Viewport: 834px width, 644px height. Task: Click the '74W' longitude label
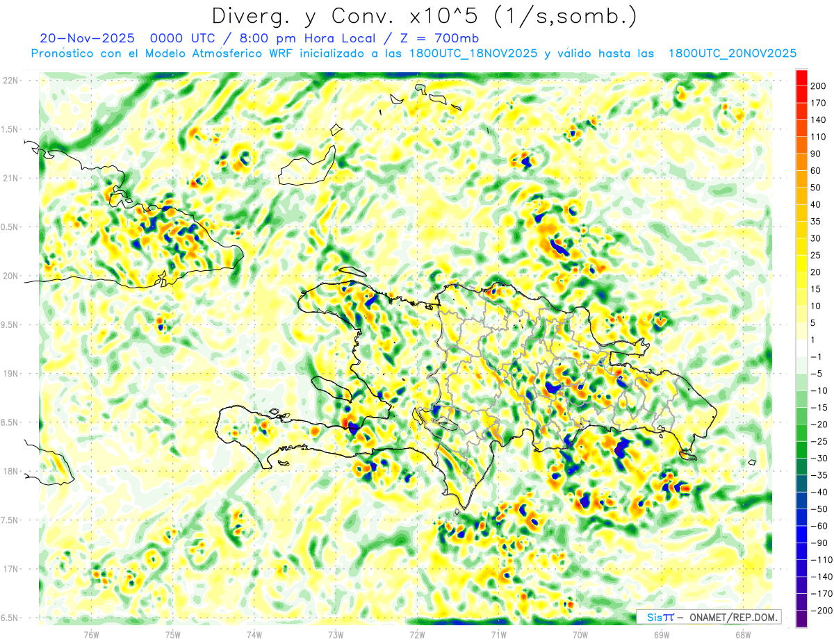pyautogui.click(x=254, y=634)
